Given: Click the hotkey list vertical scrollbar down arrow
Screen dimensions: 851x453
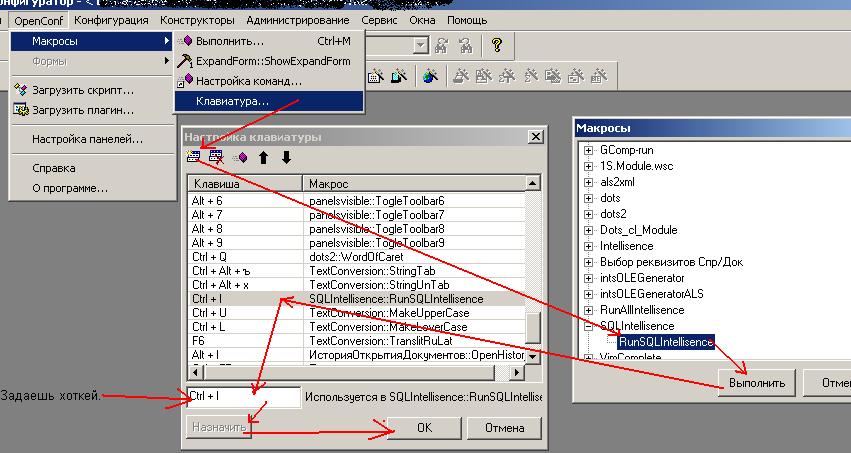Looking at the screenshot, I should (x=534, y=355).
